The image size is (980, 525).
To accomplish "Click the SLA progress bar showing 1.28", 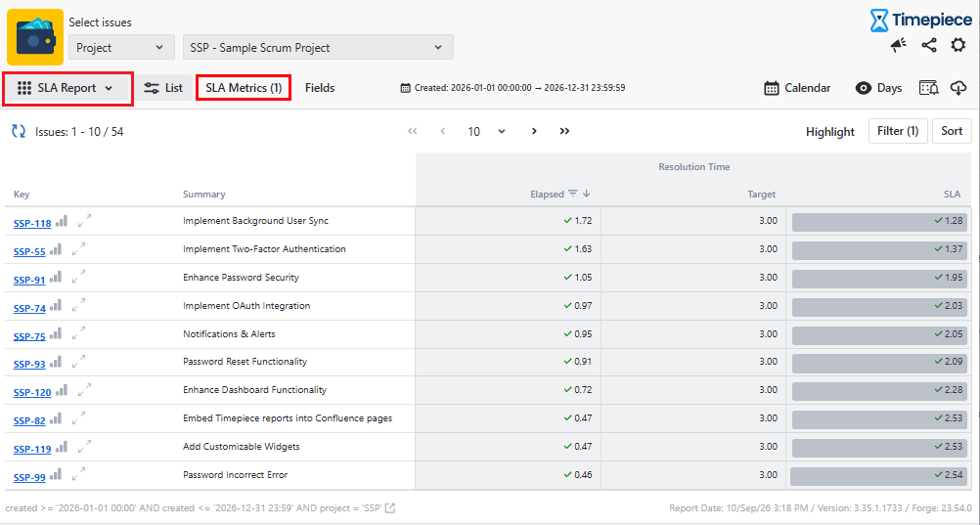I will (x=879, y=222).
